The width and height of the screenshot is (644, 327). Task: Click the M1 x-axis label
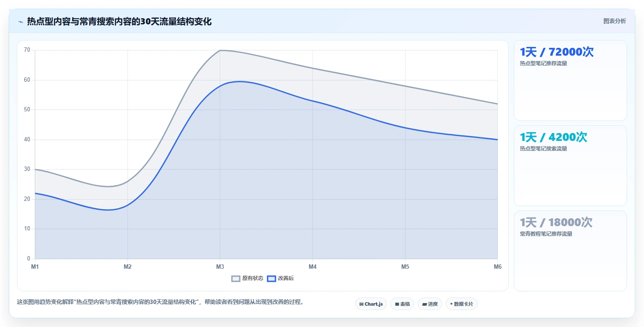point(35,267)
